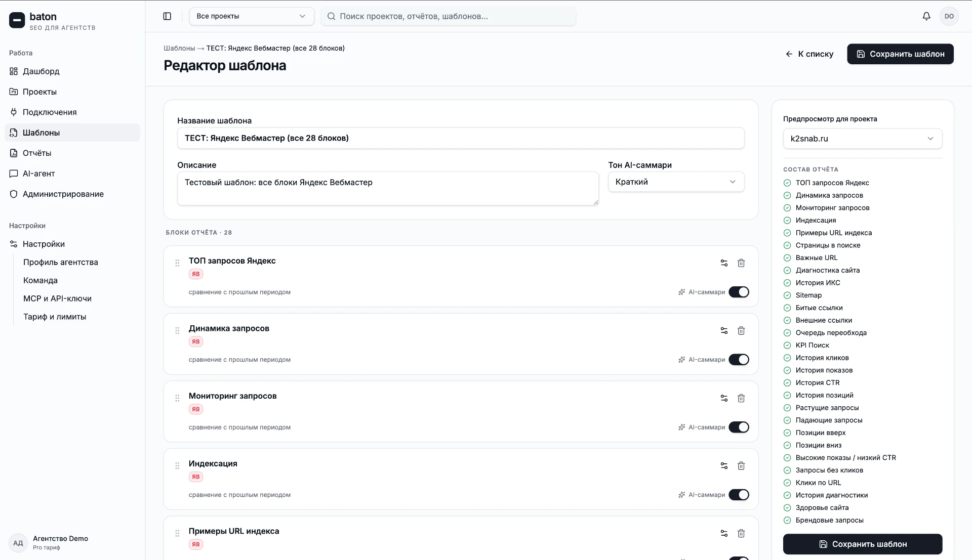This screenshot has width=972, height=560.
Task: Open MCP и API-ключи settings
Action: 57,298
